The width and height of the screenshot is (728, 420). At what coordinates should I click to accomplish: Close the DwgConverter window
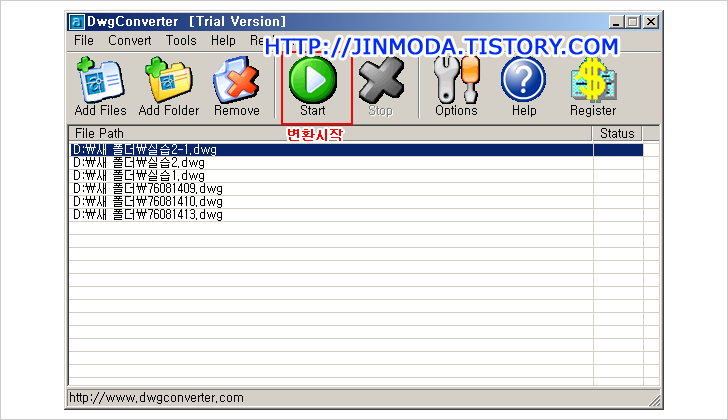click(651, 22)
